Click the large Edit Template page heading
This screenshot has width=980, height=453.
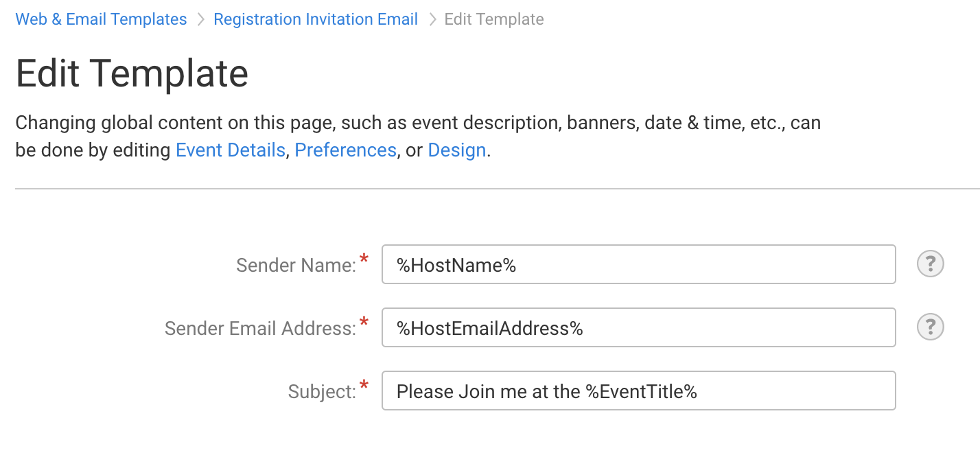point(132,73)
